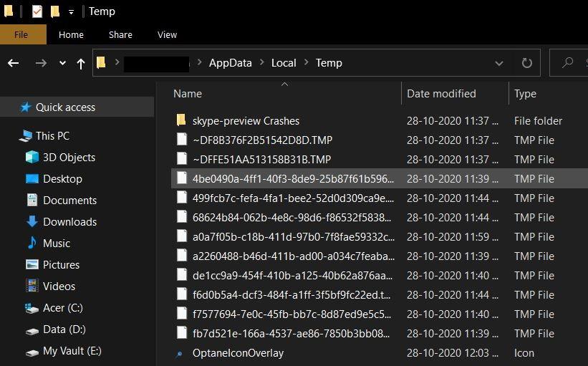Open the recent locations dropdown arrow
Screen dimensions: 588x366
coord(62,63)
